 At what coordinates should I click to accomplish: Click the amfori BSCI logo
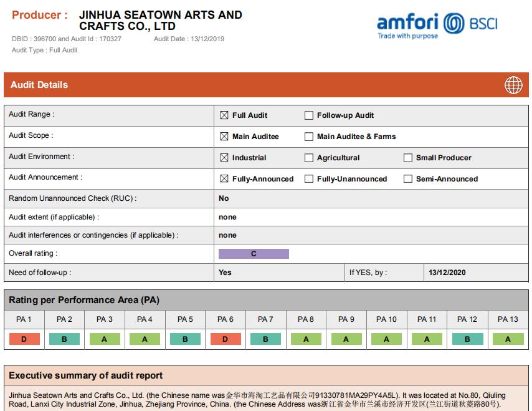coord(437,26)
